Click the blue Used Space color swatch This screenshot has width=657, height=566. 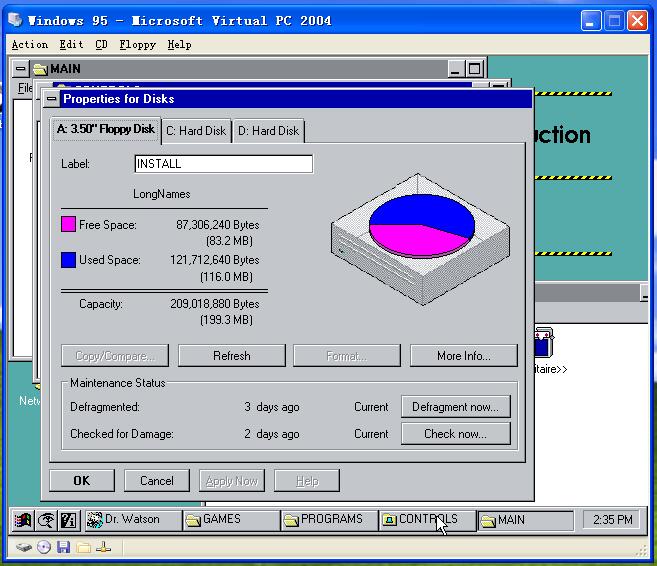click(68, 260)
